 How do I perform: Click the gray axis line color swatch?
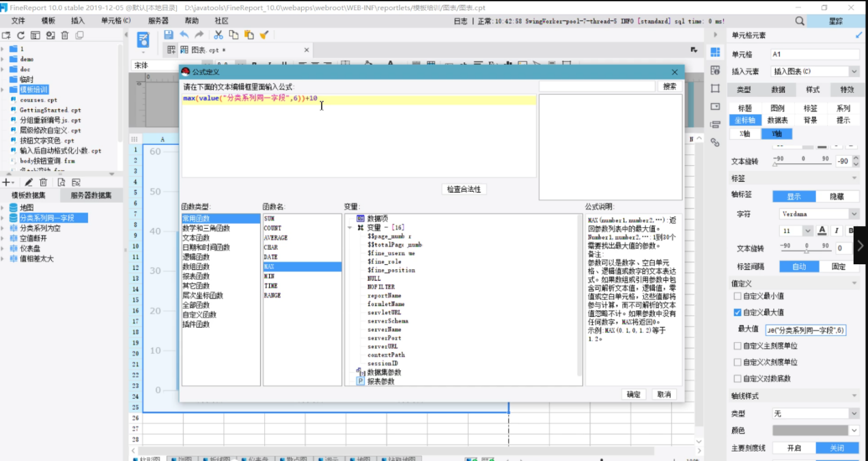(810, 430)
